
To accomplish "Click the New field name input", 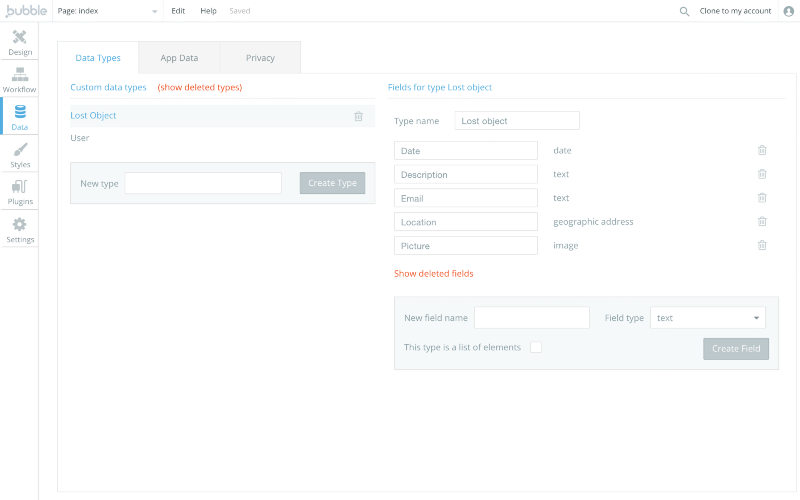I will click(531, 318).
